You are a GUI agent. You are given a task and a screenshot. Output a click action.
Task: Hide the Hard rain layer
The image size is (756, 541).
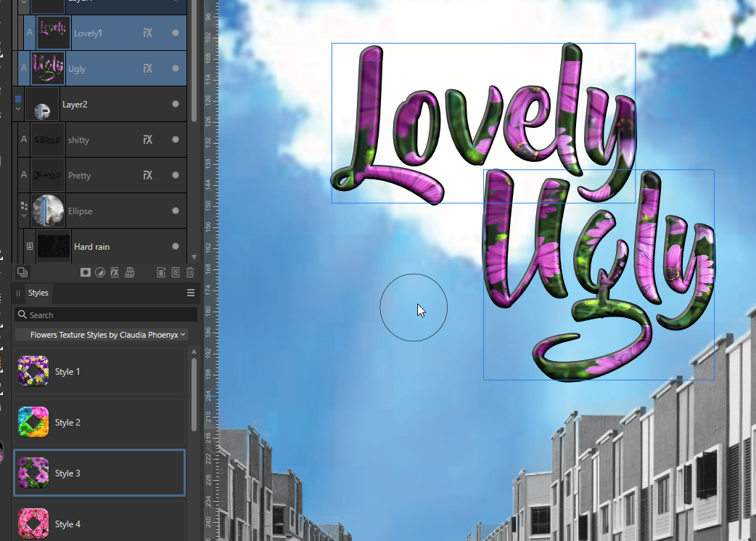[x=176, y=246]
